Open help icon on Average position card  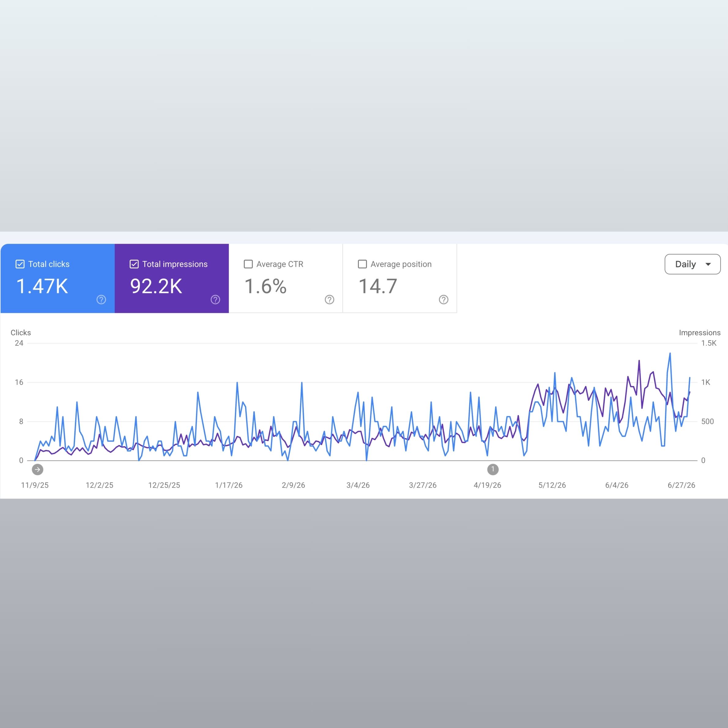[444, 299]
